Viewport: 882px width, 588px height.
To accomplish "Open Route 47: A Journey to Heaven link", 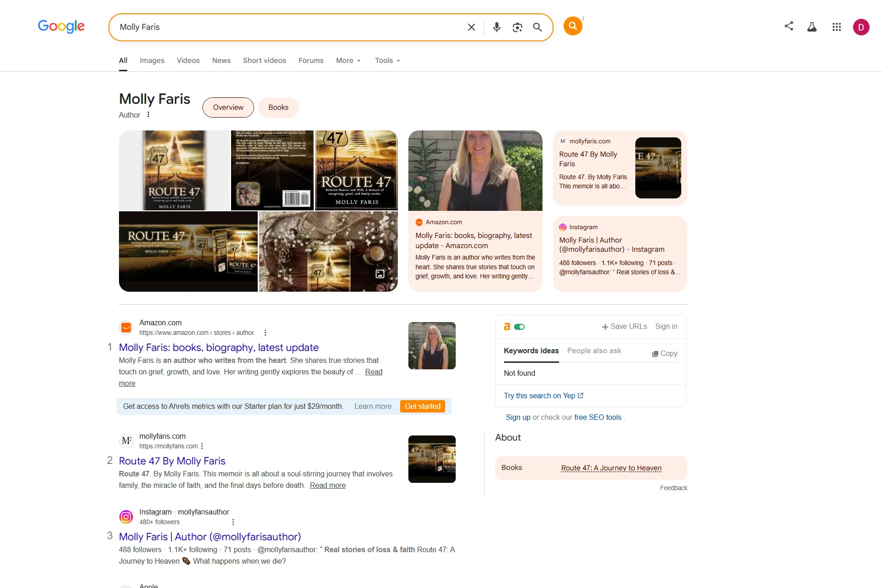I will click(x=611, y=468).
